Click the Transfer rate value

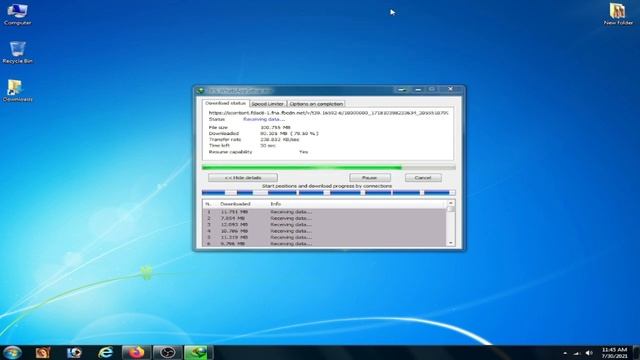click(x=280, y=140)
